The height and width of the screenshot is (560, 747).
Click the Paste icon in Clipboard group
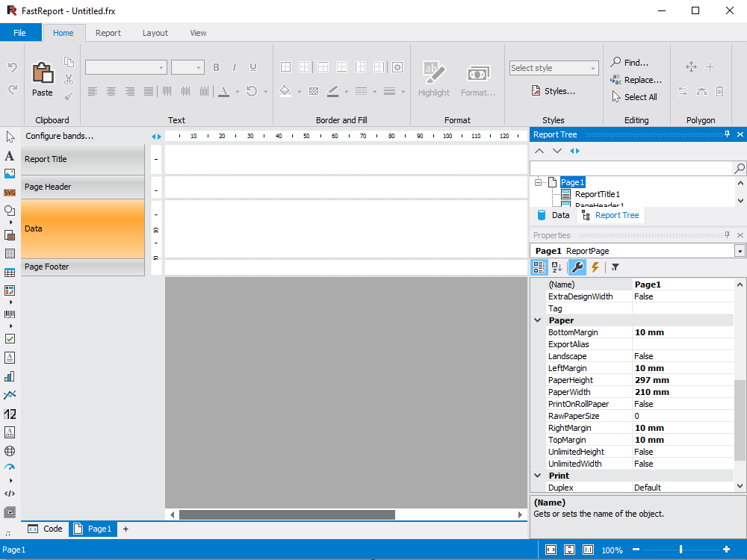coord(43,74)
